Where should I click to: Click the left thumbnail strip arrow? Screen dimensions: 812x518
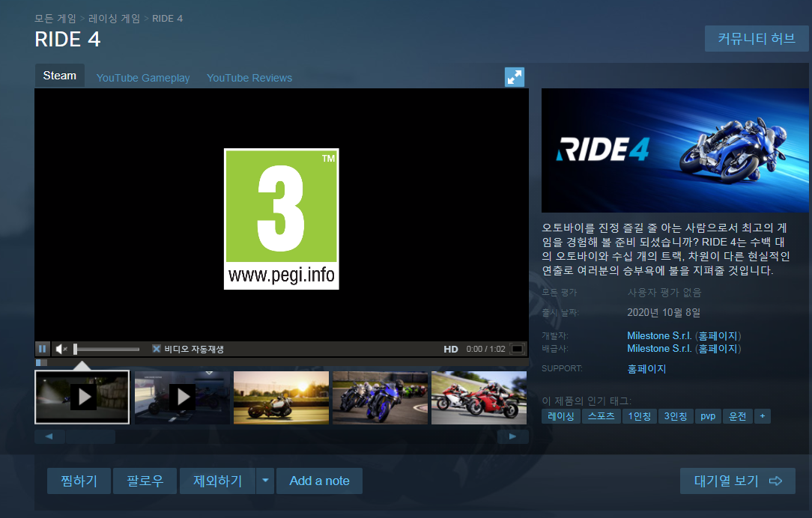[49, 436]
